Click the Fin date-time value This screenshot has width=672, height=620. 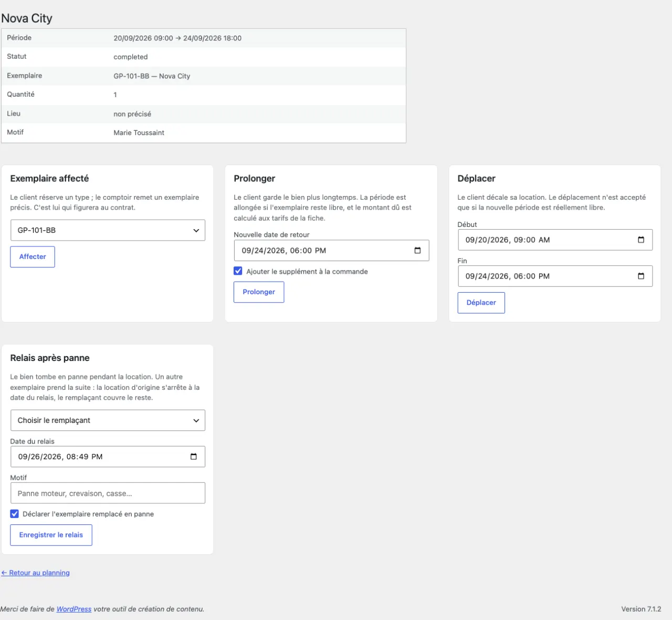[508, 276]
